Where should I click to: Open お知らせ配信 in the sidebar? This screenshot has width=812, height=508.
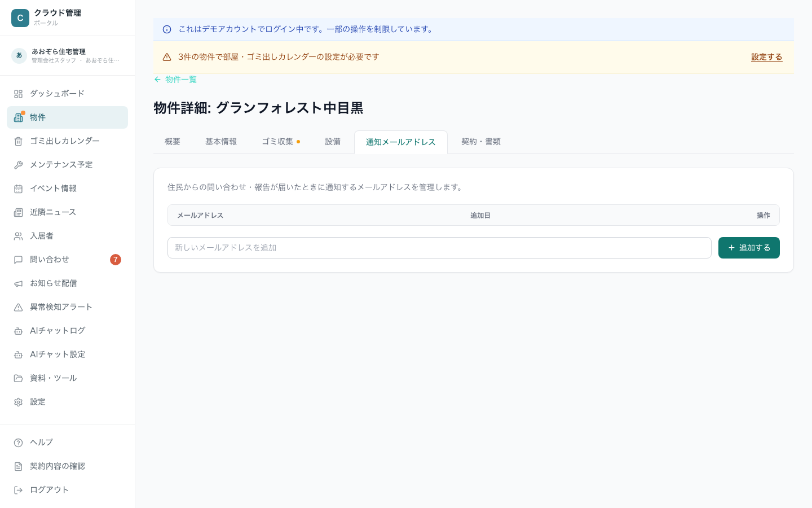(x=68, y=283)
